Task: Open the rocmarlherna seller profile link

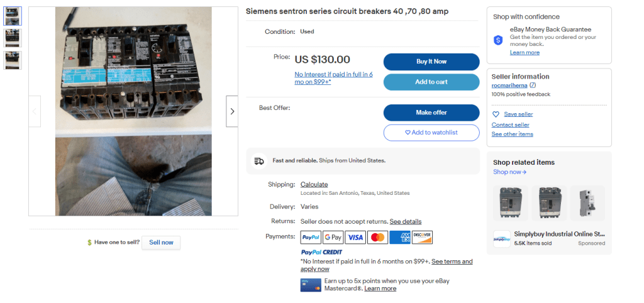Action: (x=509, y=85)
